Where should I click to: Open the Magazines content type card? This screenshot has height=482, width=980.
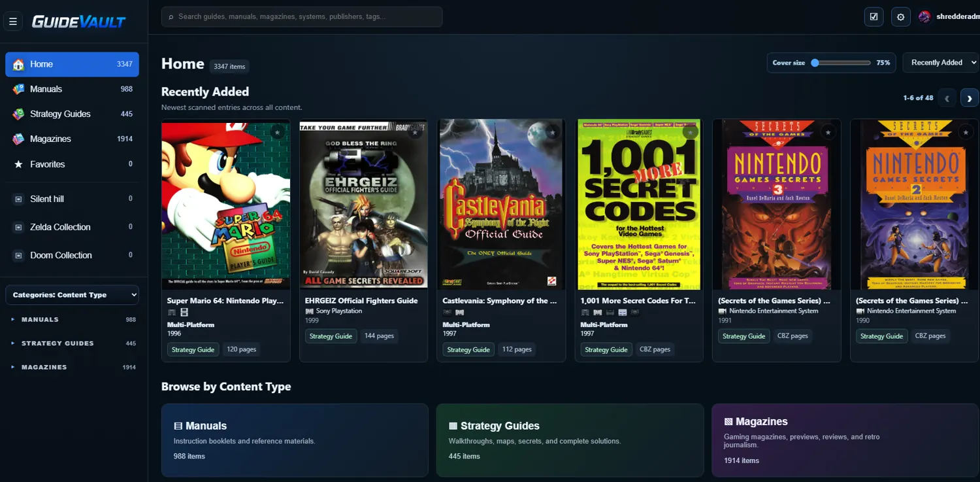[x=845, y=440]
